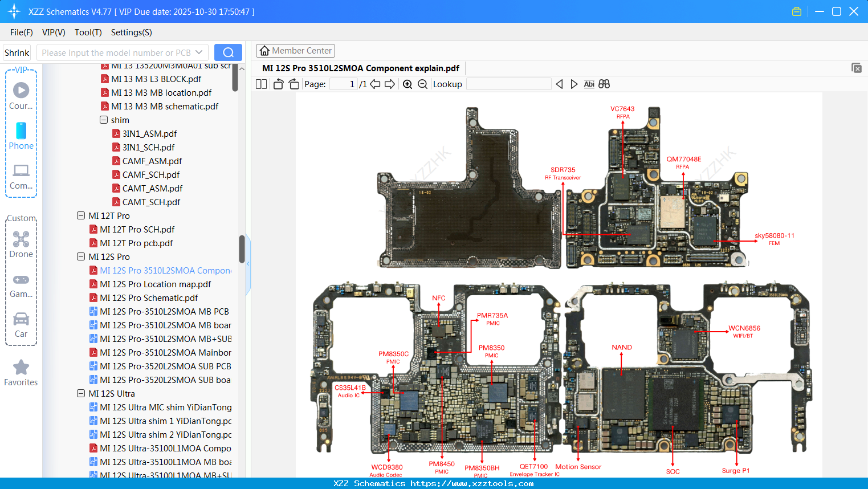Click the binoculars lookup icon
This screenshot has height=489, width=868.
coord(604,84)
